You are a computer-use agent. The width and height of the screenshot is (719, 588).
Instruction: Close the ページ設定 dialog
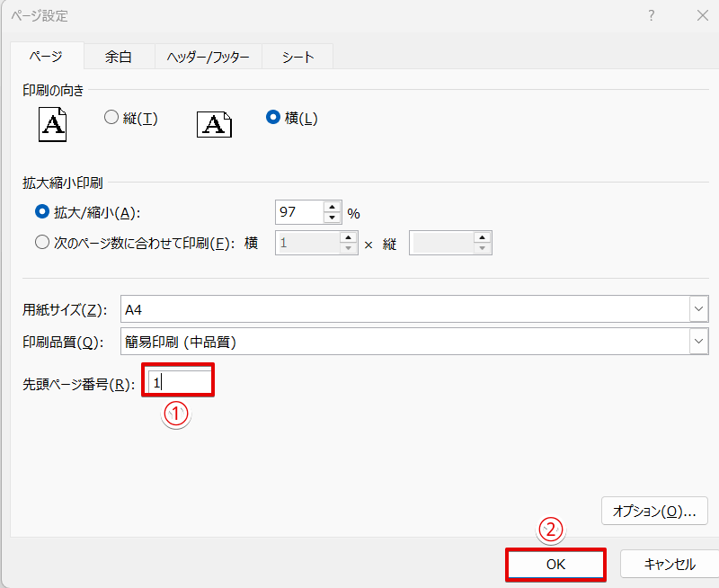coord(702,15)
